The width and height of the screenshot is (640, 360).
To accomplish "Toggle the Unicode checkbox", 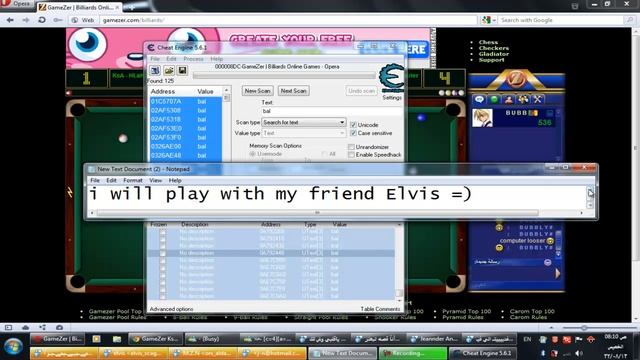I will (353, 125).
